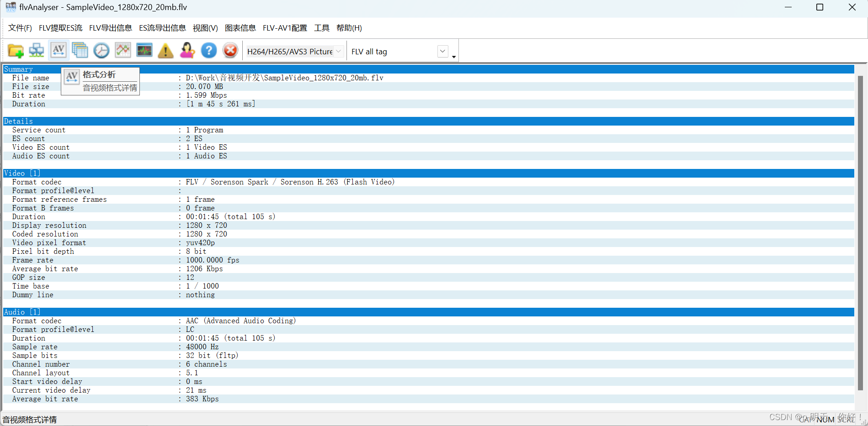Click the Start video delay label
The image size is (868, 426).
[47, 381]
